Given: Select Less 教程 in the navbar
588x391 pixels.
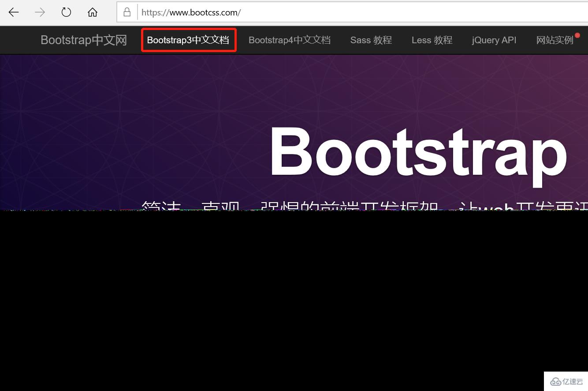Looking at the screenshot, I should [x=432, y=40].
